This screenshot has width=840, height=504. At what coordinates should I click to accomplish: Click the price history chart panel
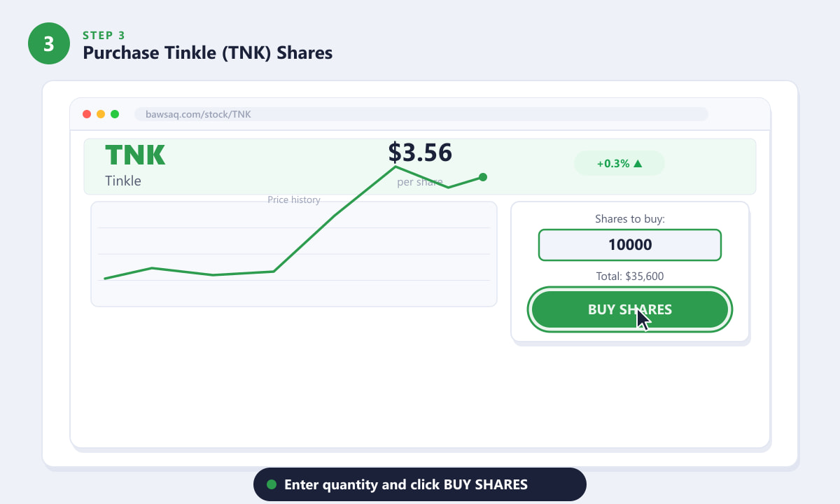294,254
